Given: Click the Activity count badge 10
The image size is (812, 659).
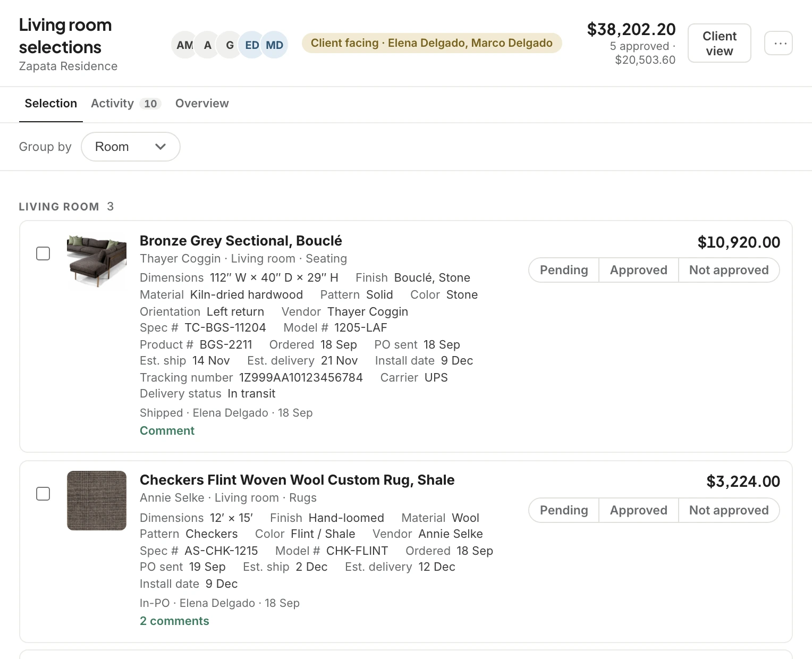Looking at the screenshot, I should point(150,104).
